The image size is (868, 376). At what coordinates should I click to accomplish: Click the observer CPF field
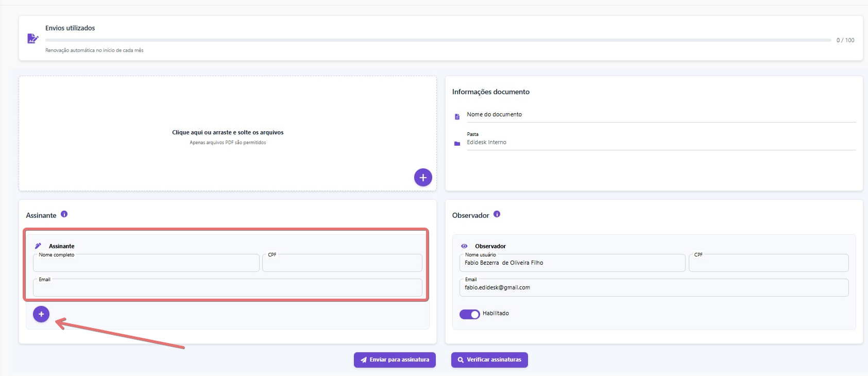coord(768,263)
